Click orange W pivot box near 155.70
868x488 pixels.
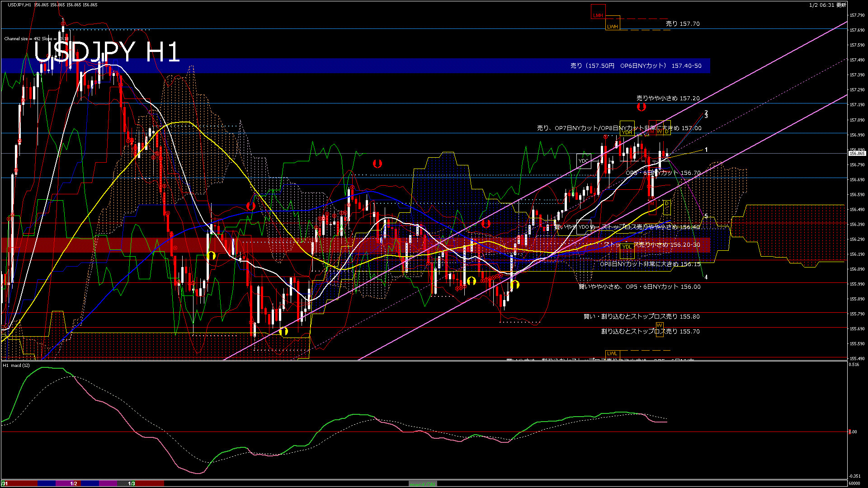tap(659, 326)
